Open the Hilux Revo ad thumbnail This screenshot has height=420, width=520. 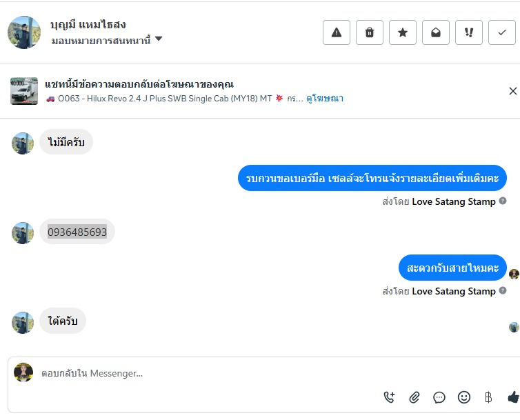pos(24,91)
